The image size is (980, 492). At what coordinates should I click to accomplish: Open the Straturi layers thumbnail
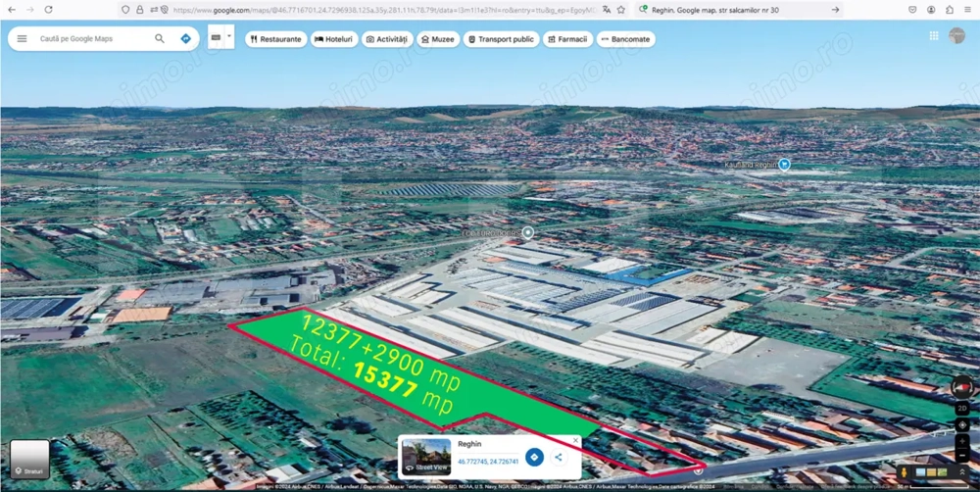pos(29,459)
